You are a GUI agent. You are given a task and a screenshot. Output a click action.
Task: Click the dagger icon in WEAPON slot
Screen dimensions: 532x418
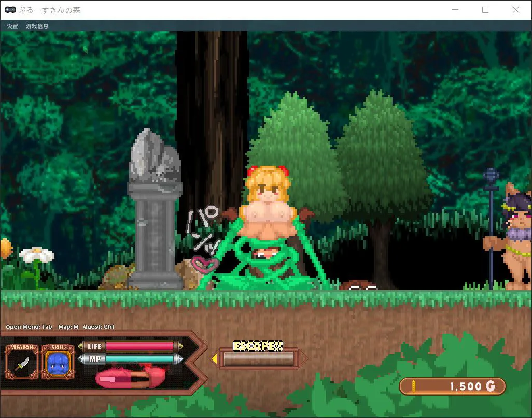(22, 363)
